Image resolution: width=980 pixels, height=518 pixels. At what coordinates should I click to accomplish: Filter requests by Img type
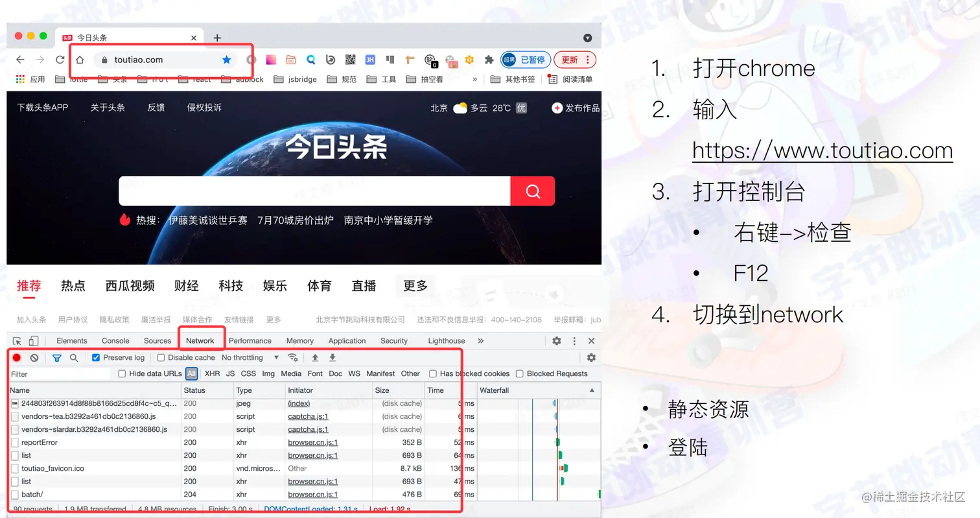(268, 373)
